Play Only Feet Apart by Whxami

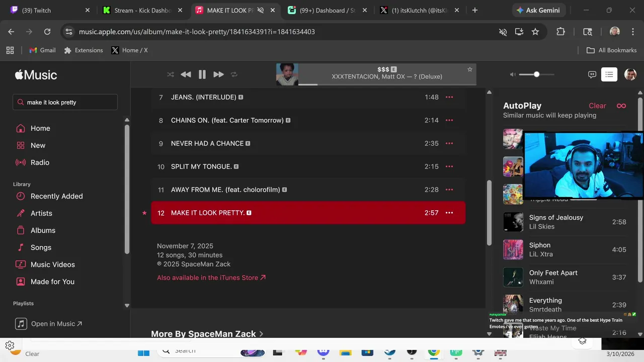coord(565,277)
